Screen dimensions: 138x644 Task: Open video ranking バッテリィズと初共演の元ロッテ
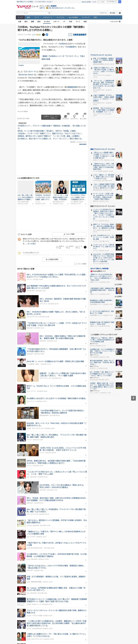104,214
